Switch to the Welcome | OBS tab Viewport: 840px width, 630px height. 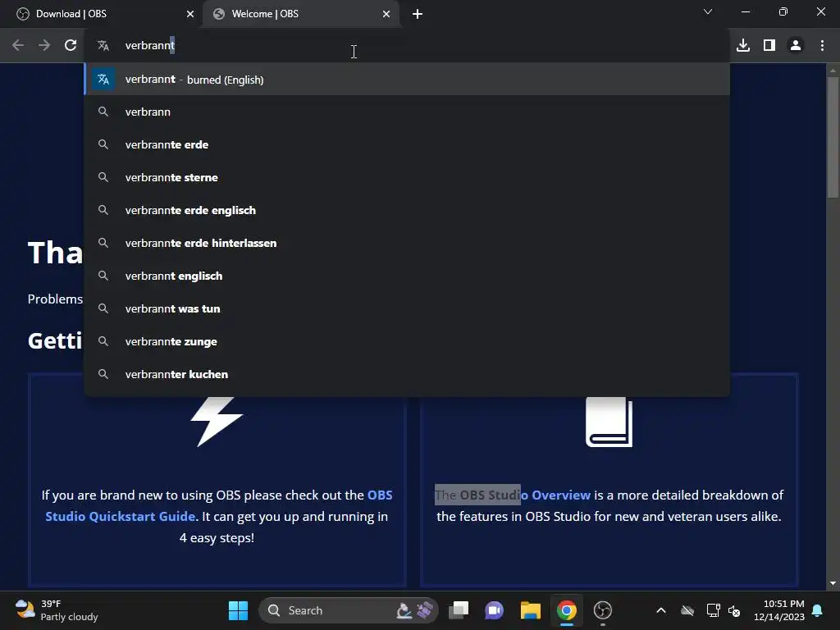click(300, 14)
